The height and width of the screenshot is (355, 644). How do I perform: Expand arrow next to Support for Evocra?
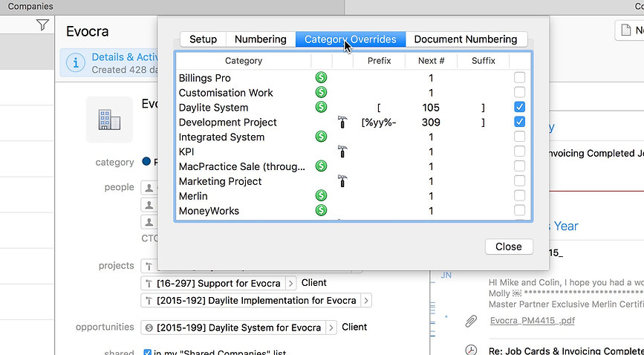tap(290, 283)
